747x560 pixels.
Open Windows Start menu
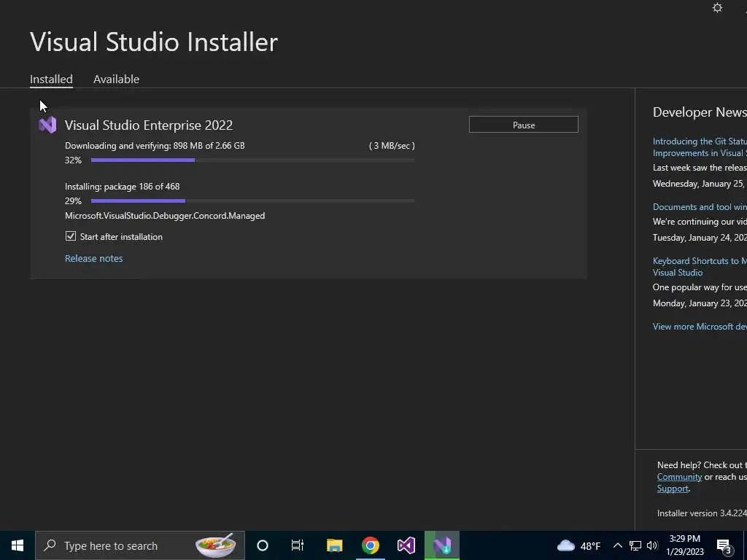pos(18,545)
